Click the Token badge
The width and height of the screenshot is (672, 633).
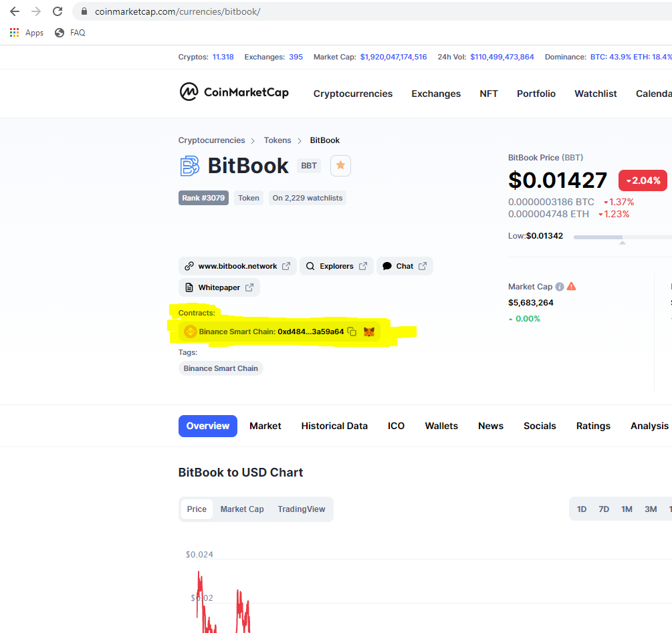(x=249, y=198)
